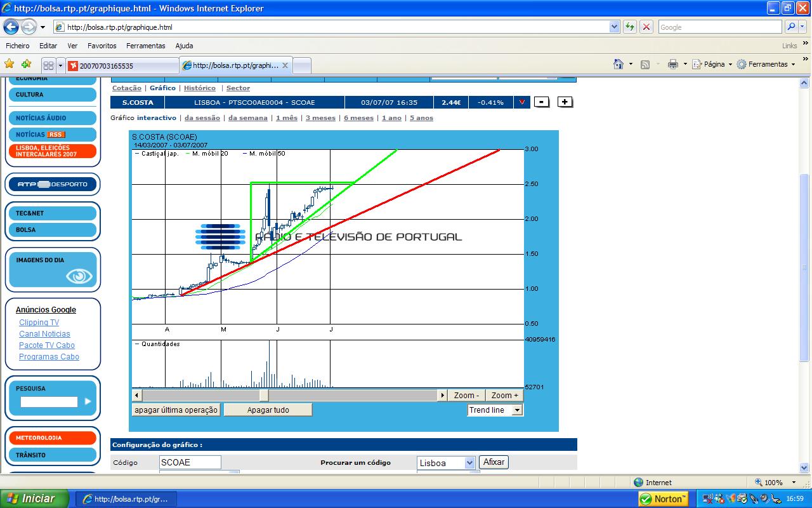Switch to the 20070703165535 browser tab
This screenshot has width=812, height=508.
coord(123,65)
